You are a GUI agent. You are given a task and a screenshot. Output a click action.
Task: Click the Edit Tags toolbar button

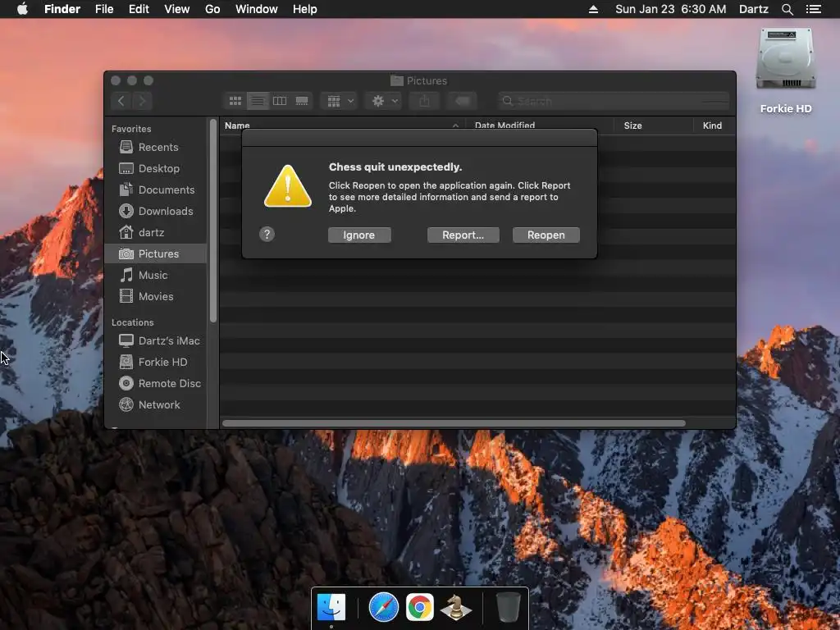[x=463, y=101]
